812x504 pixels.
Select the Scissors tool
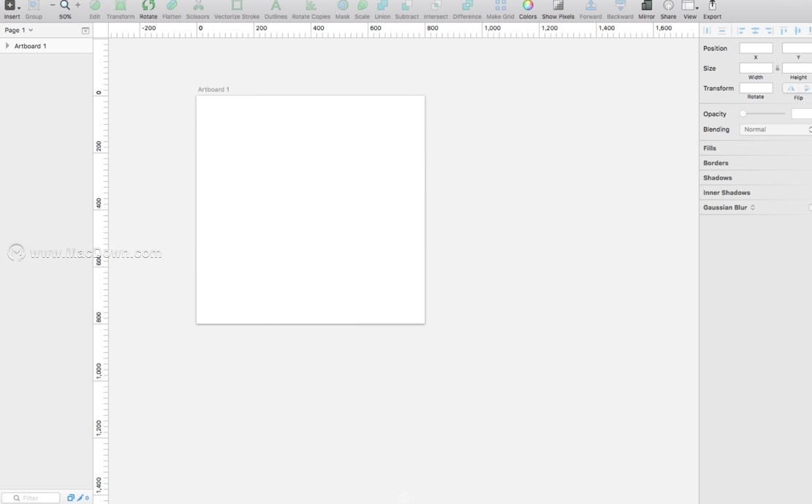198,6
